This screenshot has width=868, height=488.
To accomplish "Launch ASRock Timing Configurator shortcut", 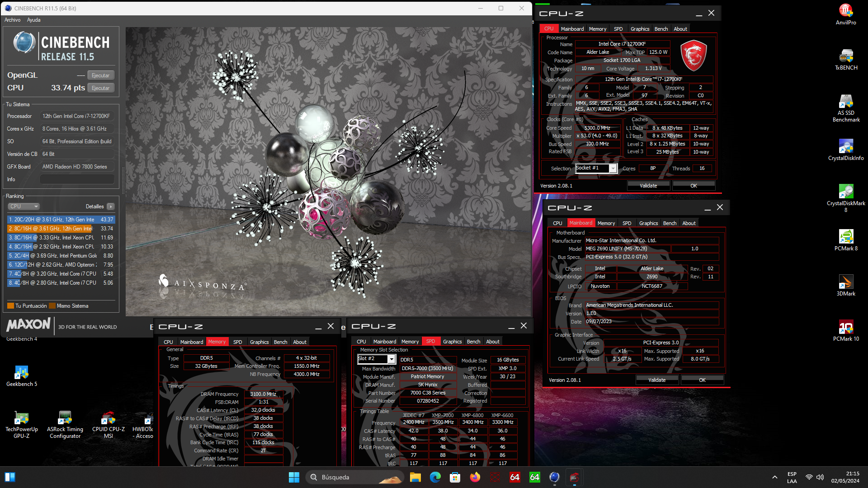I will (x=65, y=424).
